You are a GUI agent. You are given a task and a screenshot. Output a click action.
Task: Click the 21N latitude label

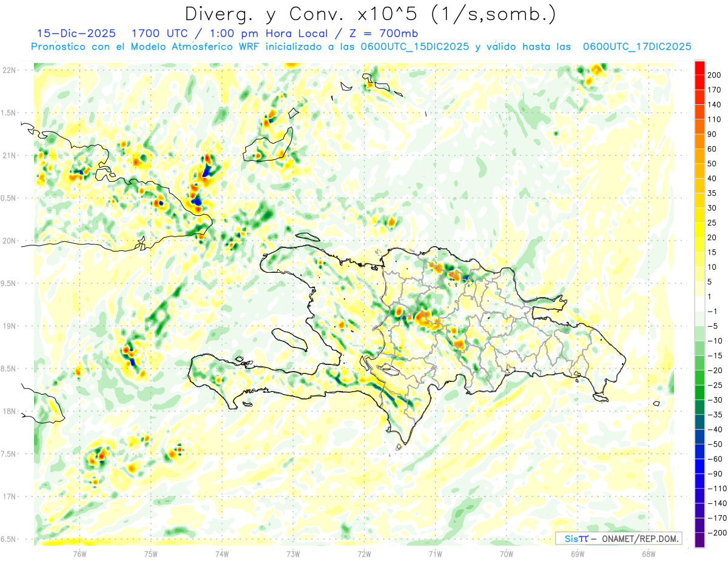(9, 156)
